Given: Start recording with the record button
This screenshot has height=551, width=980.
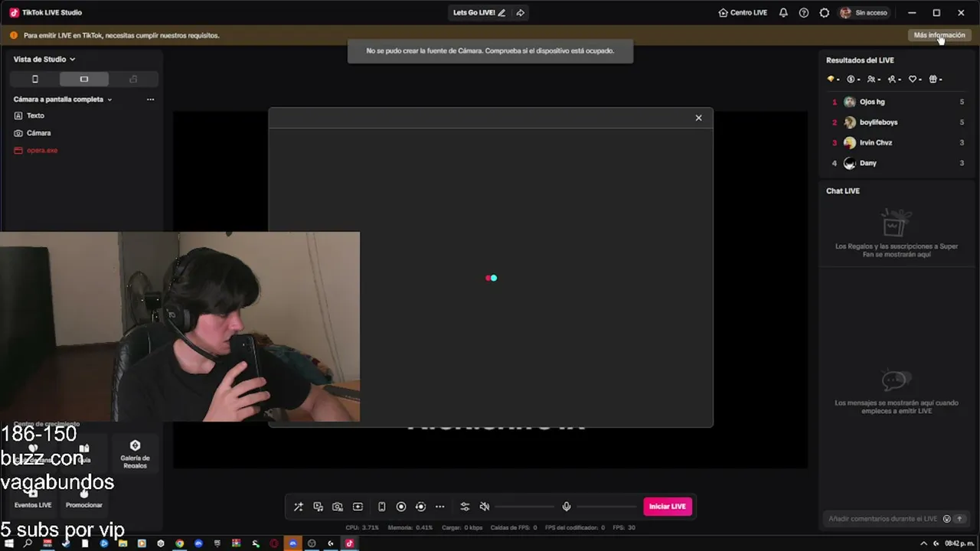Looking at the screenshot, I should [x=401, y=507].
